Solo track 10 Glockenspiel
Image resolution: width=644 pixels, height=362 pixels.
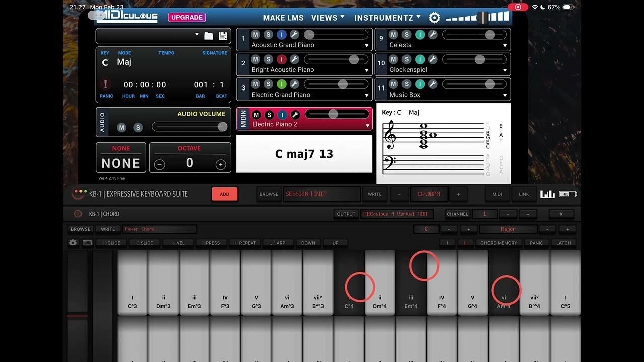click(407, 59)
